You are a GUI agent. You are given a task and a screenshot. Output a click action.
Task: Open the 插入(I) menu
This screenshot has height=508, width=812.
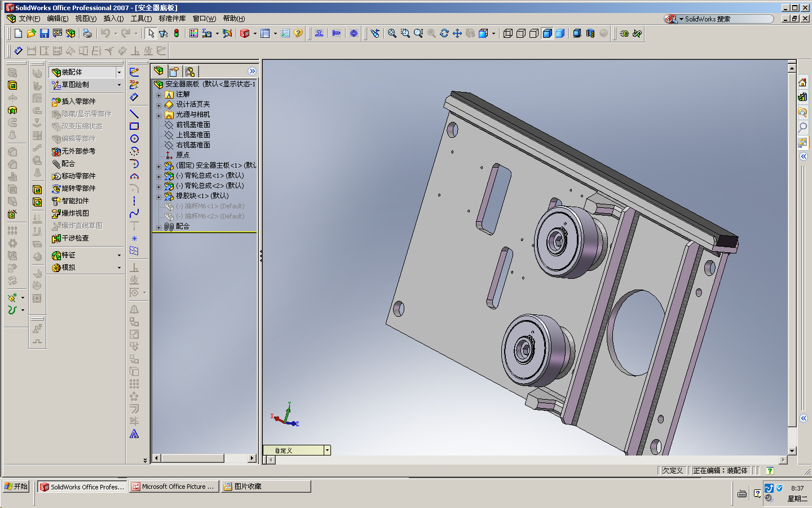113,19
